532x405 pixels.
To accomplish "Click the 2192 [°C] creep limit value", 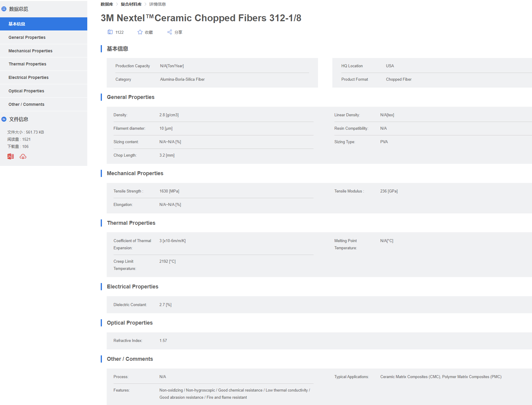I will coord(167,262).
